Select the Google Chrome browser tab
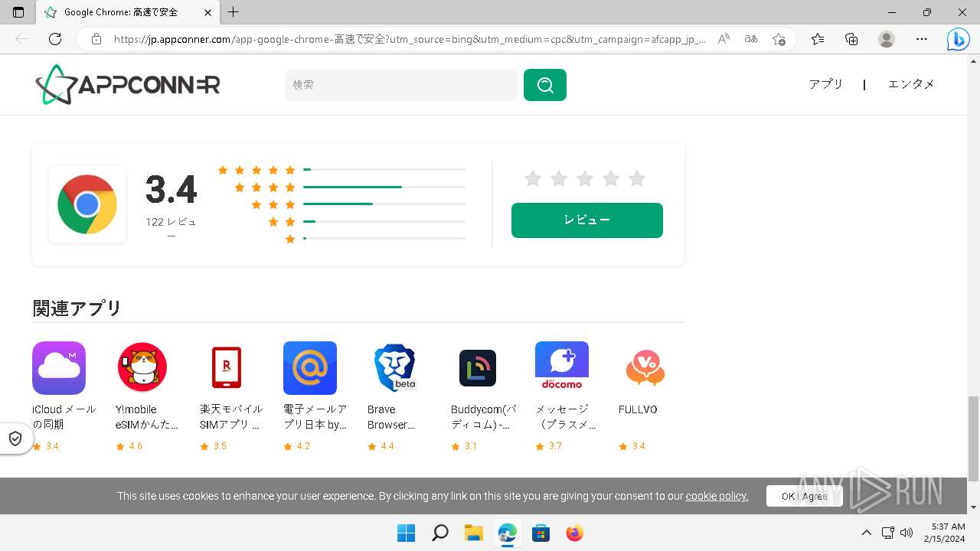This screenshot has height=551, width=980. 129,12
